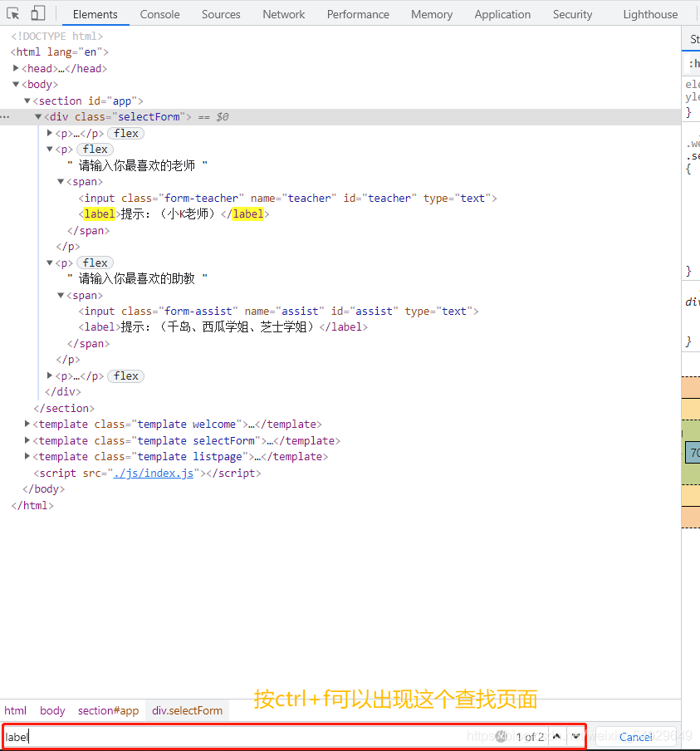The image size is (700, 751).
Task: Select the closing section tag line
Action: pos(64,408)
